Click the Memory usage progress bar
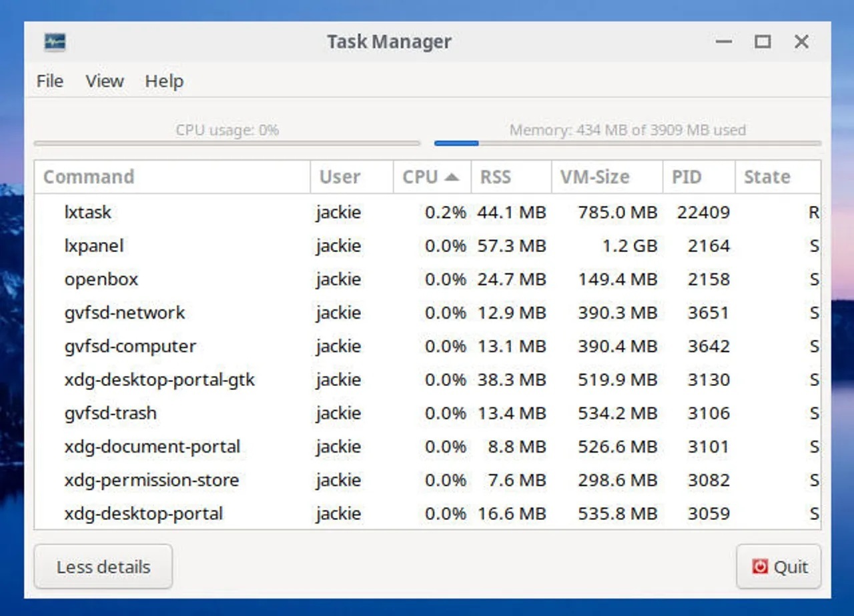 627,143
